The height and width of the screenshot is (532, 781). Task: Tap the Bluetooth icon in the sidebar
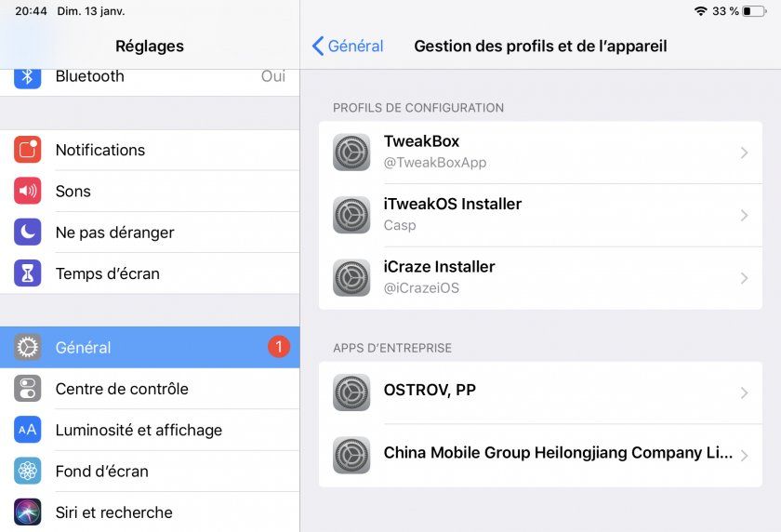(x=28, y=76)
